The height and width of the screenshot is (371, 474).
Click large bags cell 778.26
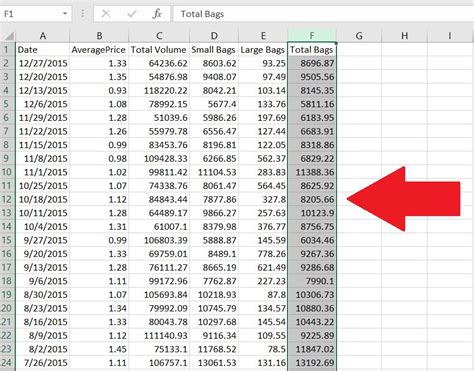coord(263,254)
